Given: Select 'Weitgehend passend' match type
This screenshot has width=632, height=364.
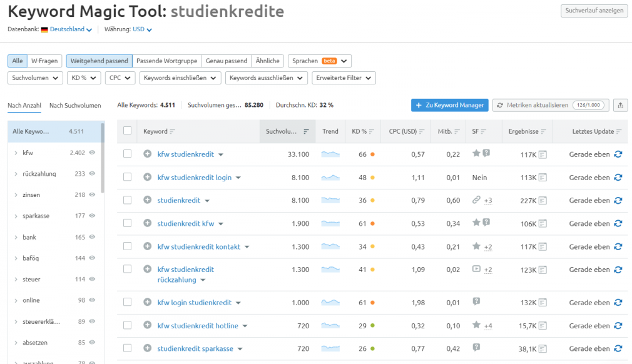Looking at the screenshot, I should click(99, 61).
